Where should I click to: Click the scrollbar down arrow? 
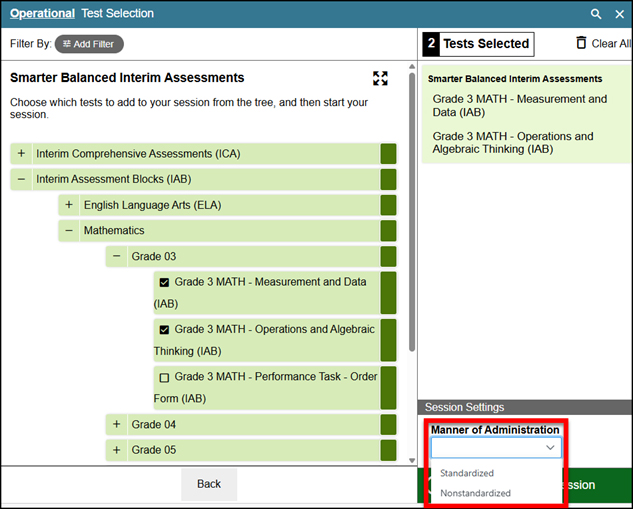point(412,460)
